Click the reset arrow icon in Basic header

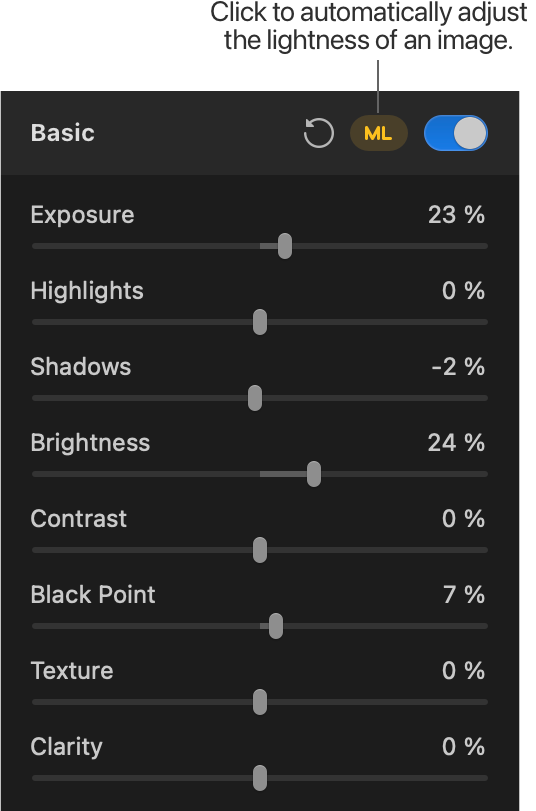pyautogui.click(x=318, y=133)
